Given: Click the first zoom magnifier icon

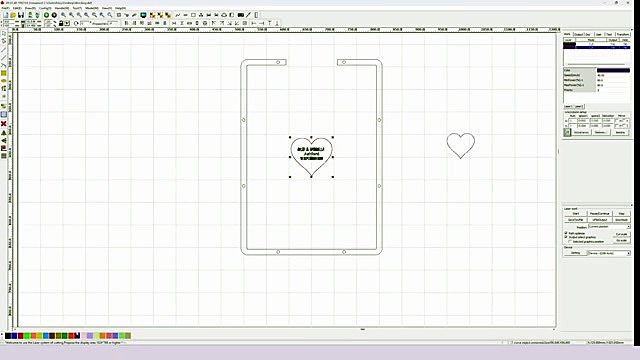Looking at the screenshot, I should pyautogui.click(x=64, y=15).
